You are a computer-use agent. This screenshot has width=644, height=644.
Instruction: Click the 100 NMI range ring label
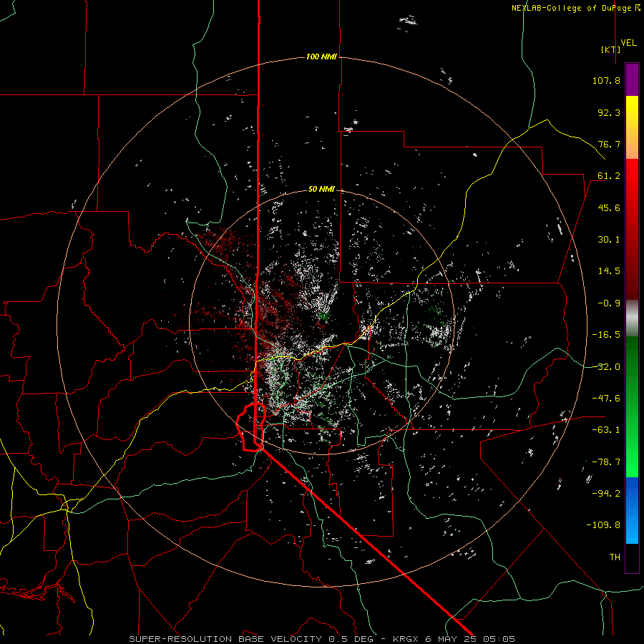click(x=321, y=57)
